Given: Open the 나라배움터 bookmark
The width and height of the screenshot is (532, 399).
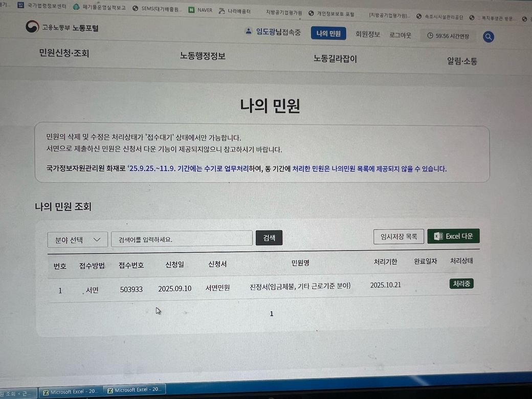Looking at the screenshot, I should tap(234, 11).
